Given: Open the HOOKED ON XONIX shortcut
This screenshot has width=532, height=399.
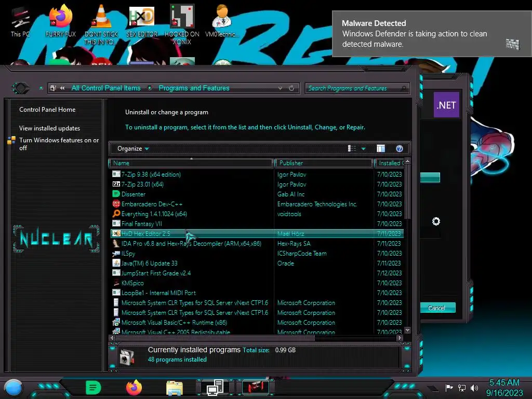Looking at the screenshot, I should pyautogui.click(x=182, y=24).
